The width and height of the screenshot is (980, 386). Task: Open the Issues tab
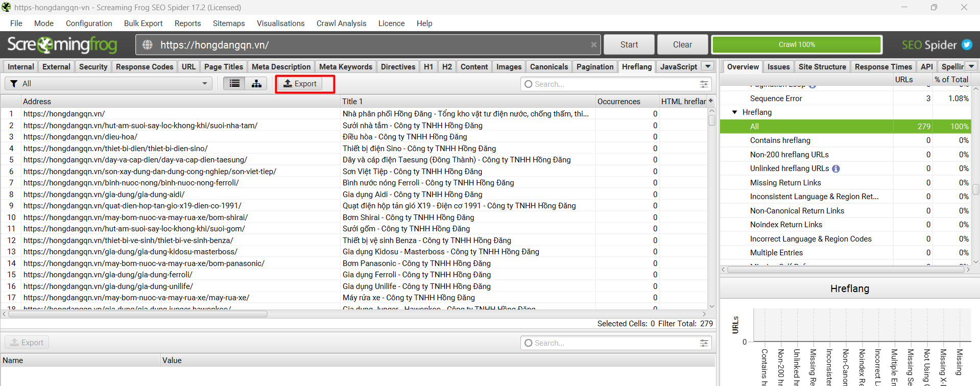click(x=778, y=67)
